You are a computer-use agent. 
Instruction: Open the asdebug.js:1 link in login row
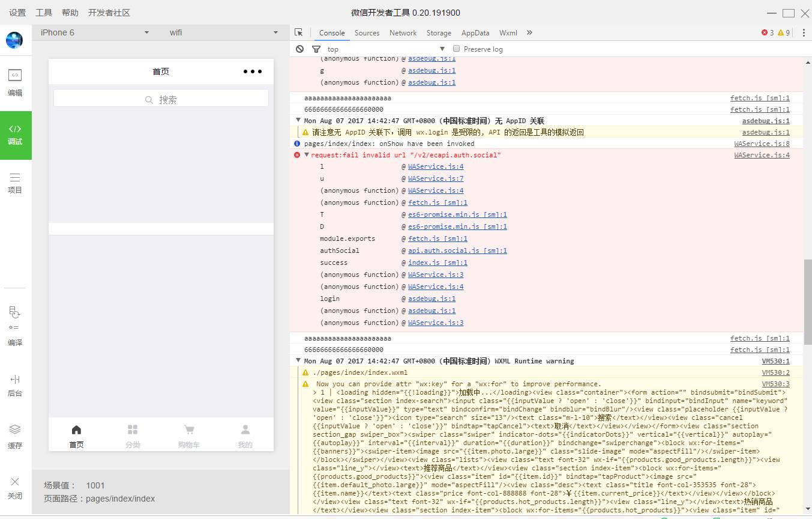pyautogui.click(x=432, y=299)
